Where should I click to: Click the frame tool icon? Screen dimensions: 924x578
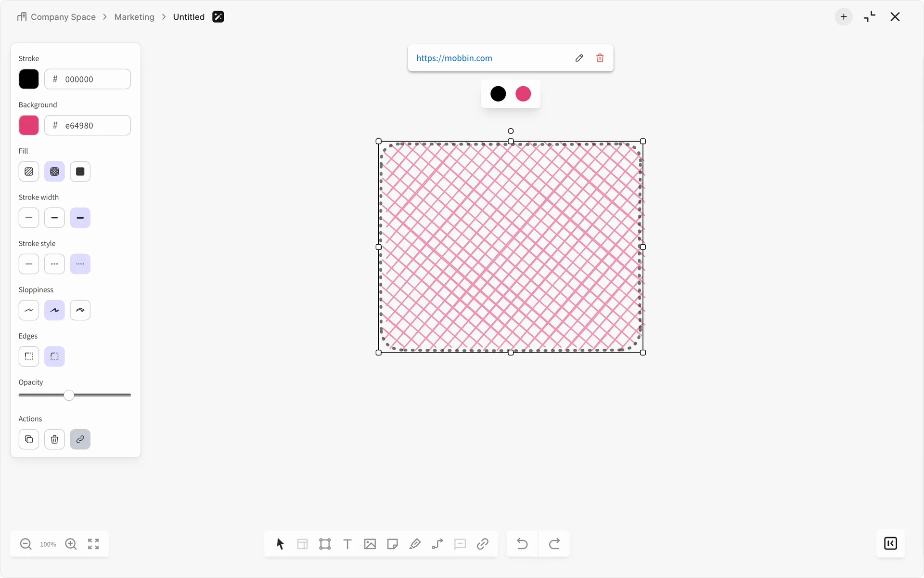325,544
